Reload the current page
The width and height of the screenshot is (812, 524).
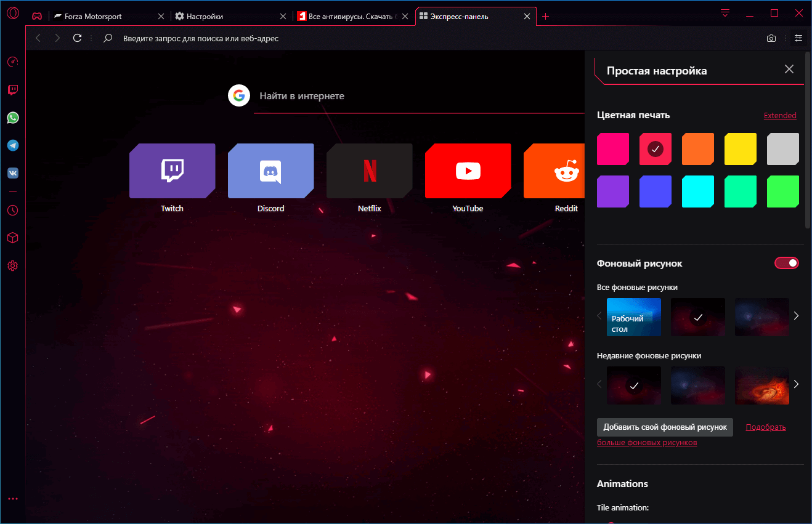77,38
